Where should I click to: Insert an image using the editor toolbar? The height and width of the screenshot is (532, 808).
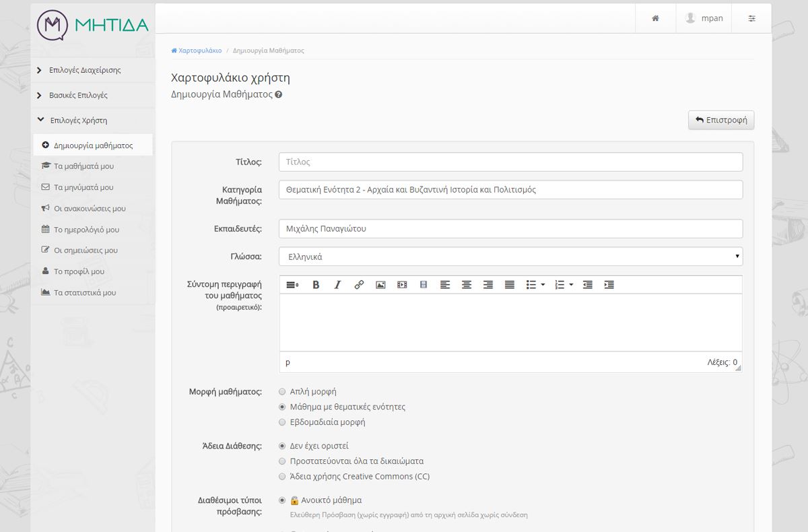tap(380, 285)
